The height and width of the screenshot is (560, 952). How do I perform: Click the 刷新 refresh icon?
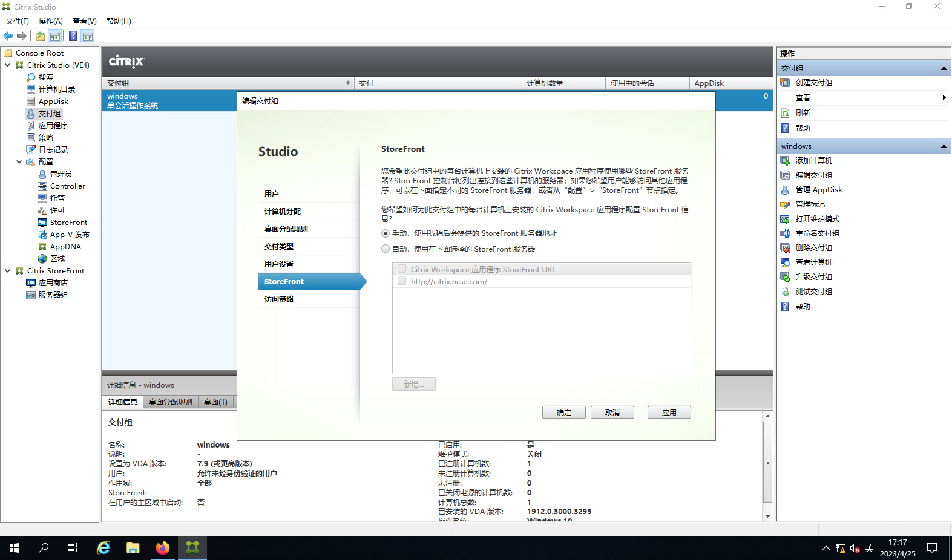(x=785, y=113)
